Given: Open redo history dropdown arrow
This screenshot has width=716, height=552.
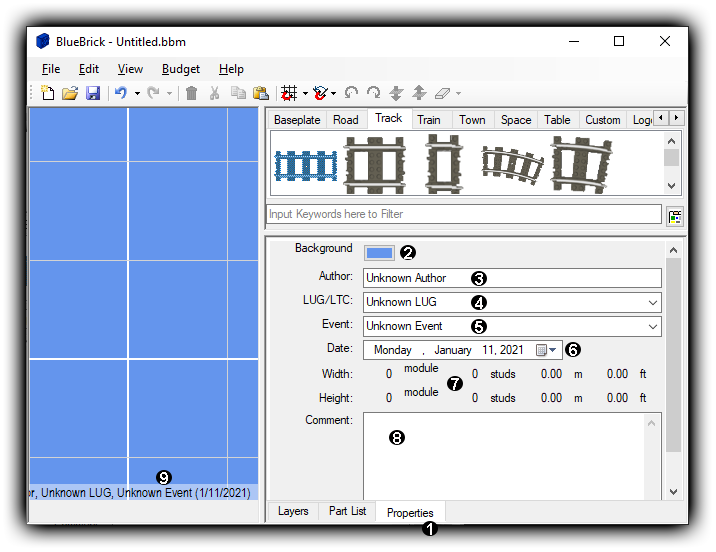Looking at the screenshot, I should coord(169,94).
